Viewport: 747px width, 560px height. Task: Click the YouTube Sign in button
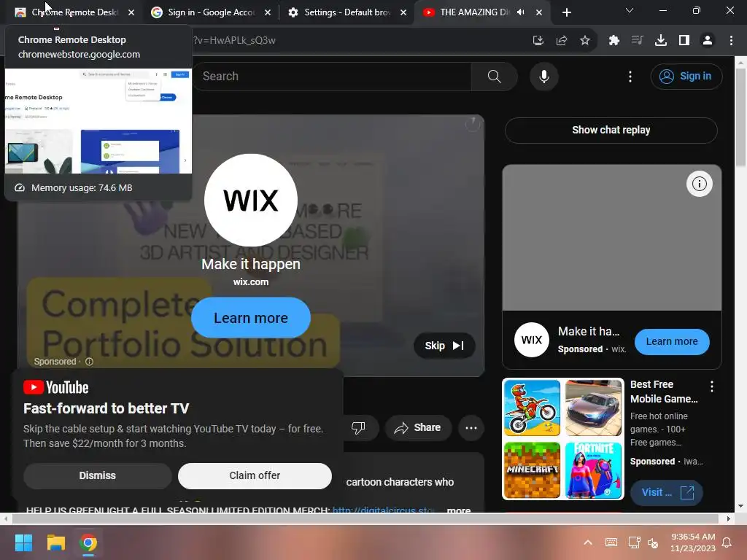(x=686, y=76)
